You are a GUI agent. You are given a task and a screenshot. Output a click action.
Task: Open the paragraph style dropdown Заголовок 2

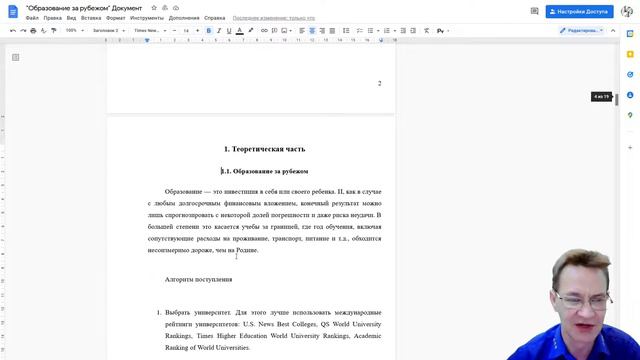[x=109, y=31]
